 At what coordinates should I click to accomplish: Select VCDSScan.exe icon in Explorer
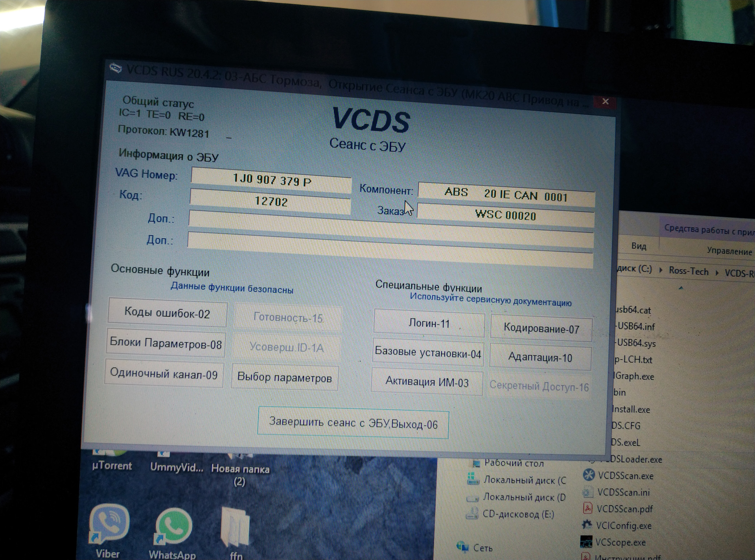(x=589, y=475)
